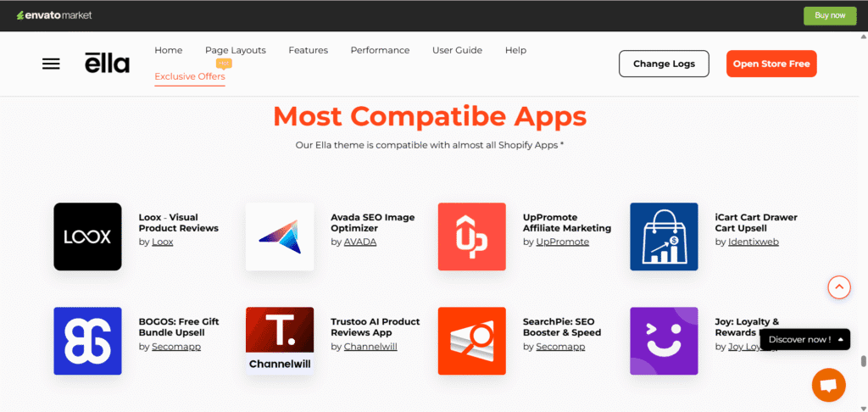
Task: Click the Open Store Free button
Action: [771, 64]
